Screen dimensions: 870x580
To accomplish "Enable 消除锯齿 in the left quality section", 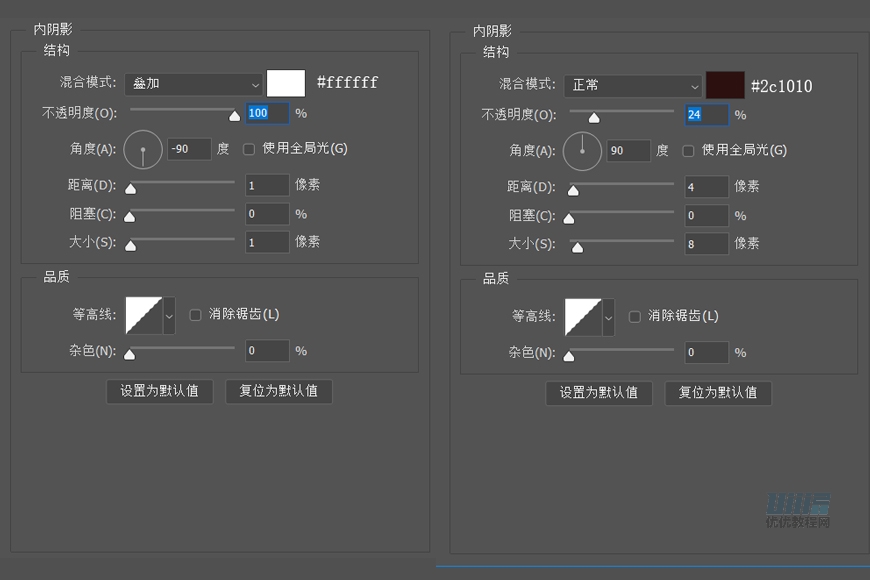I will [x=195, y=314].
